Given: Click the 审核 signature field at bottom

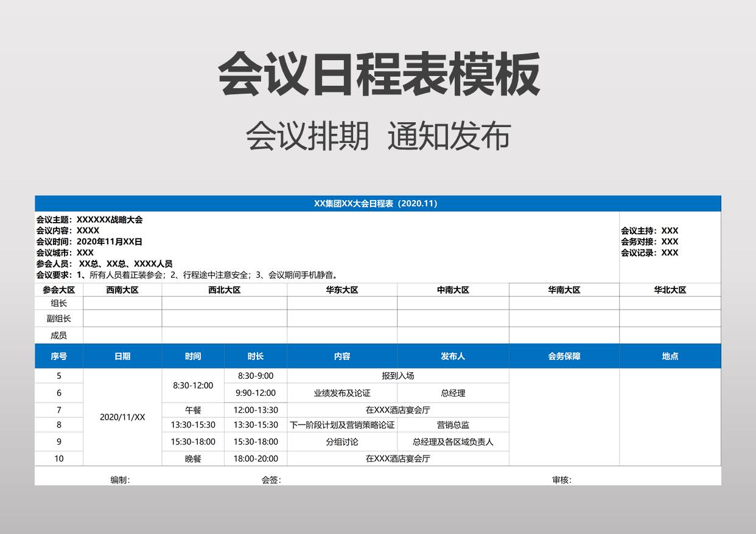Looking at the screenshot, I should pos(562,480).
